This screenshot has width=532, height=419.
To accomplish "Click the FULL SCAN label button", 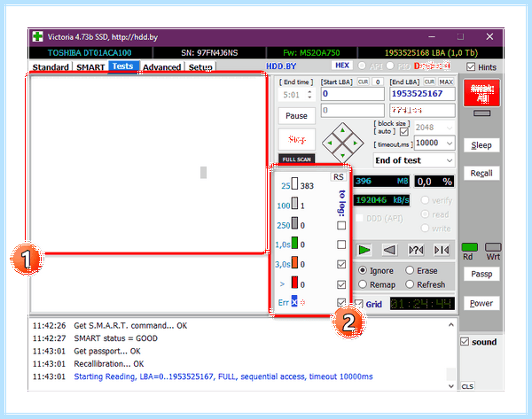I will pyautogui.click(x=296, y=159).
